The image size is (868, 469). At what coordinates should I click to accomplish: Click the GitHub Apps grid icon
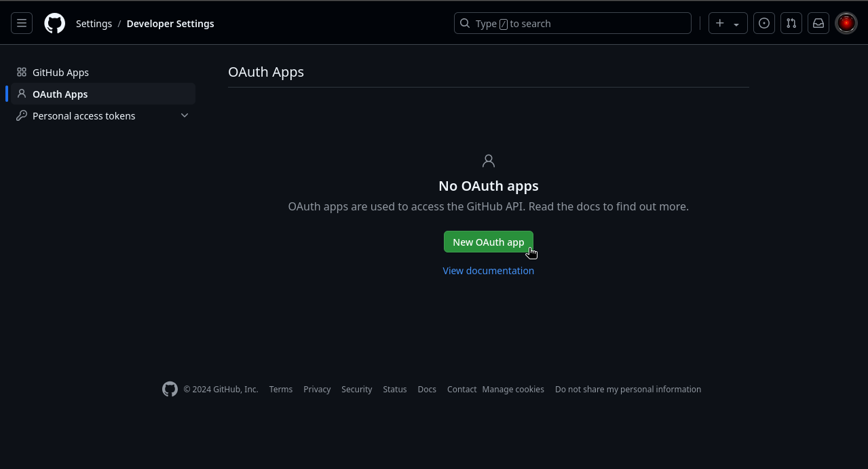coord(22,72)
